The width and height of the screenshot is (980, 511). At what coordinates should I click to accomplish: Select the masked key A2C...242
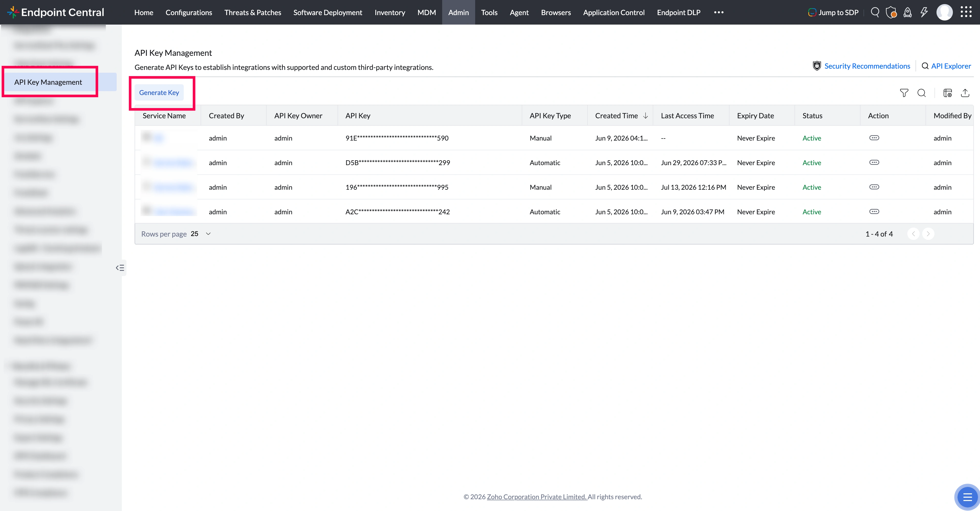[x=398, y=212]
